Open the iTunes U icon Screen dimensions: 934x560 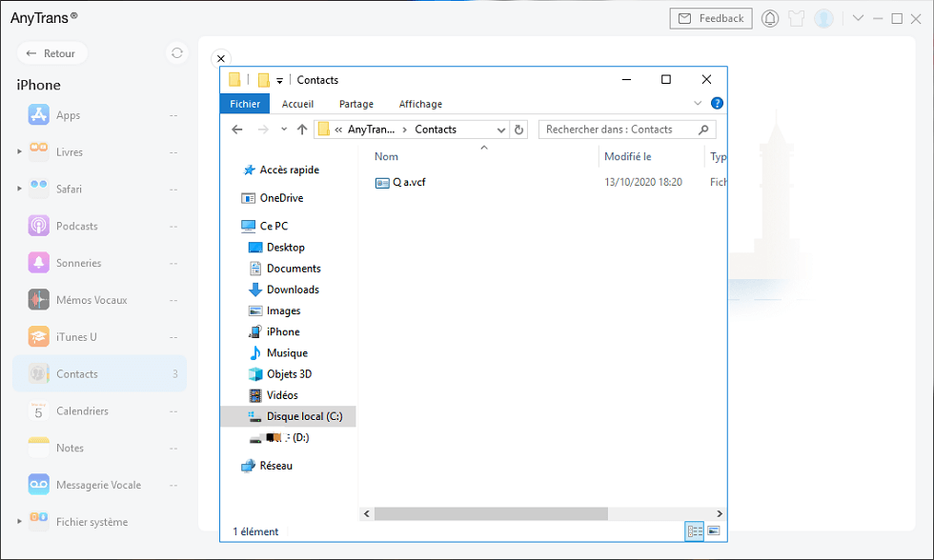tap(39, 336)
